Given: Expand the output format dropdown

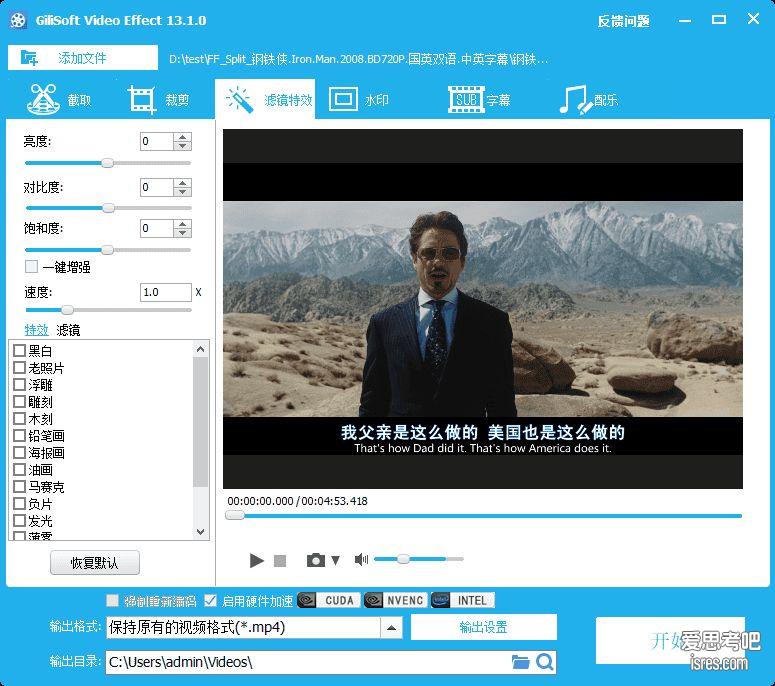Looking at the screenshot, I should point(391,628).
